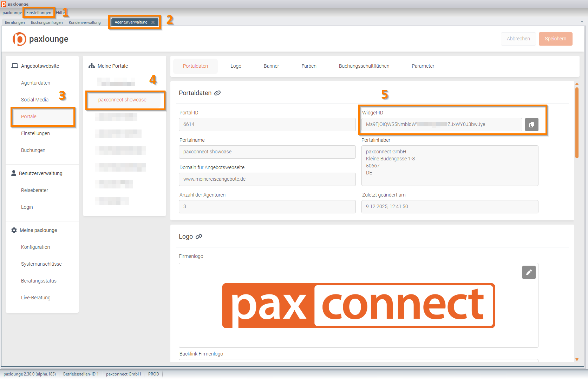
Task: Click the link icon next to Logo heading
Action: pyautogui.click(x=199, y=237)
